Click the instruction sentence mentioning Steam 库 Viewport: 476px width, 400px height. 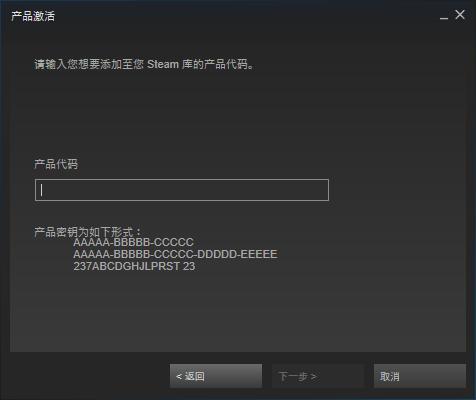(x=144, y=64)
